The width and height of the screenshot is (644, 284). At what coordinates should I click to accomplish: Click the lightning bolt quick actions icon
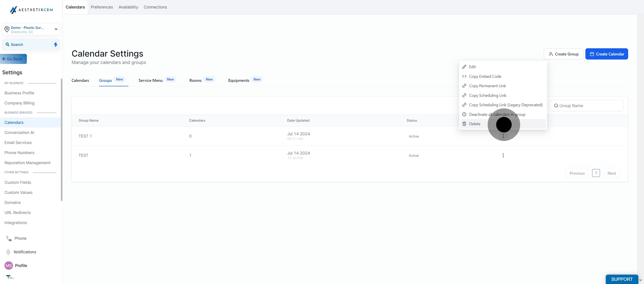pyautogui.click(x=55, y=45)
